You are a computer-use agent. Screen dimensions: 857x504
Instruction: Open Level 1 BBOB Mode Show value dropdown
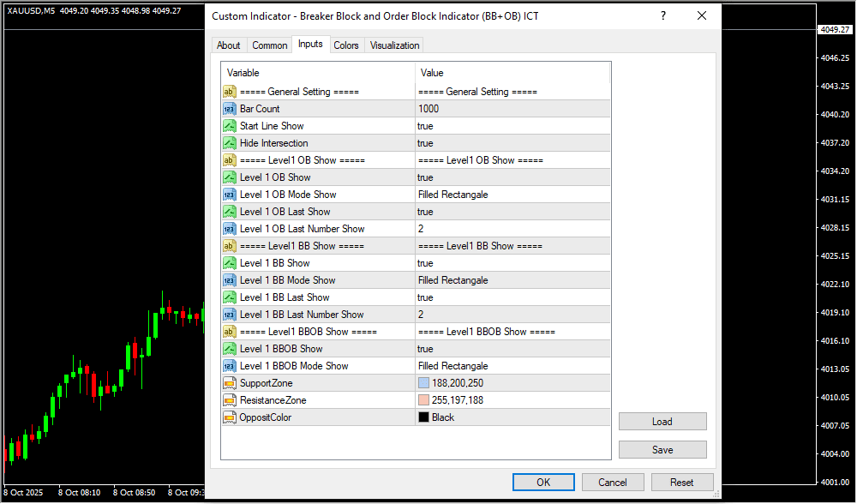[512, 366]
